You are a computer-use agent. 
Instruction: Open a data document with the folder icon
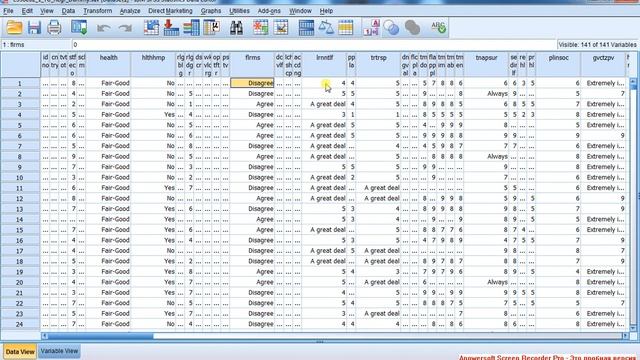click(x=14, y=27)
